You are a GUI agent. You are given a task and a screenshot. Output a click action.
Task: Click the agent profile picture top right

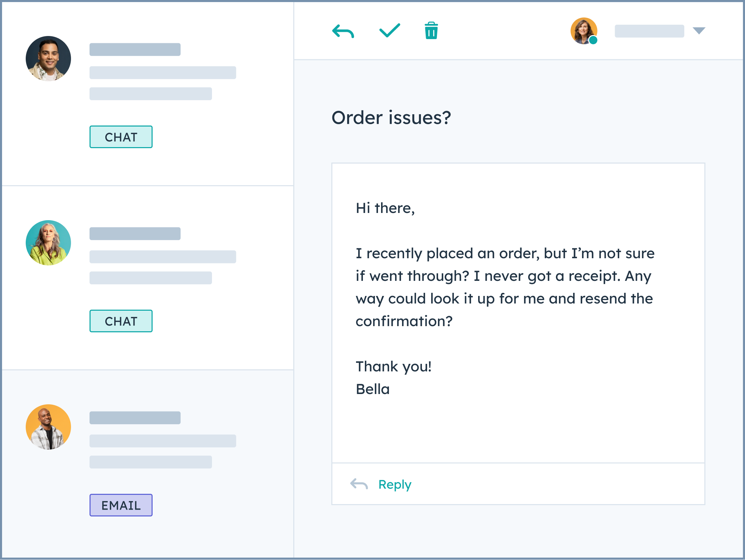click(x=584, y=31)
